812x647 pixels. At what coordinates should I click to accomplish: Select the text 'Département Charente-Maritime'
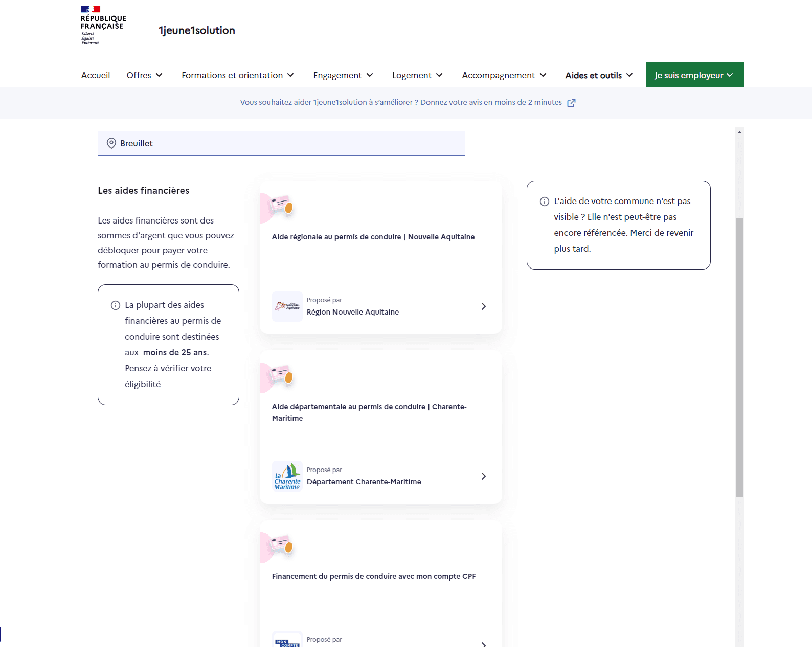tap(364, 482)
